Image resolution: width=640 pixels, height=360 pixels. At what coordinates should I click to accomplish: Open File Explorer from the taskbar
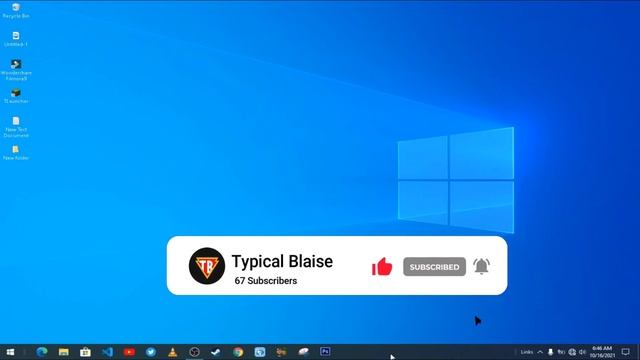(x=63, y=352)
